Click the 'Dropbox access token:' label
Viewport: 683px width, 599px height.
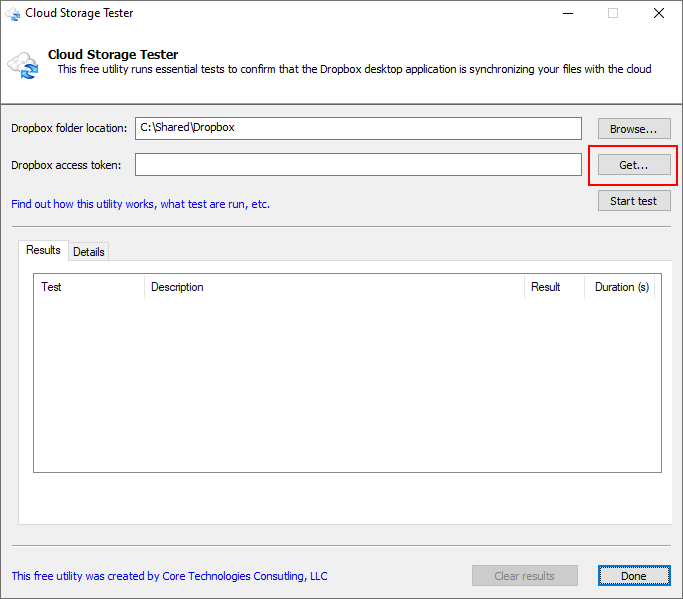(66, 165)
